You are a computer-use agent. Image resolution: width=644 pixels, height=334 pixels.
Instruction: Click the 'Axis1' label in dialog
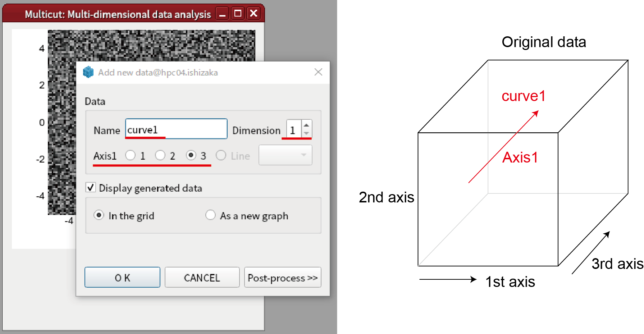[x=105, y=156]
